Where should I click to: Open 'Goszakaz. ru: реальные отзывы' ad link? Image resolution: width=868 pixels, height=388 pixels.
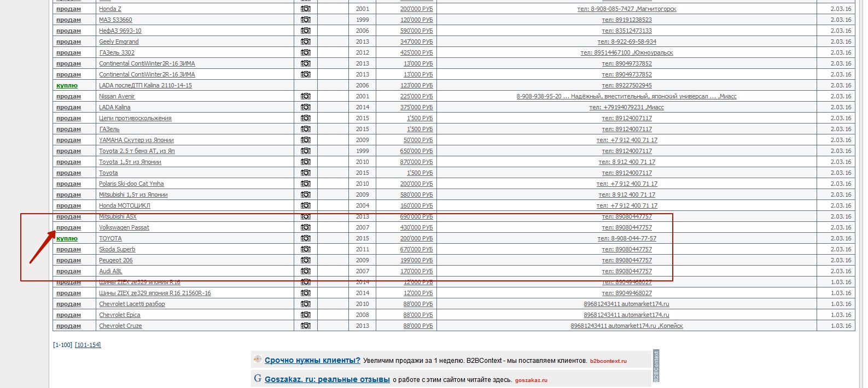(327, 379)
